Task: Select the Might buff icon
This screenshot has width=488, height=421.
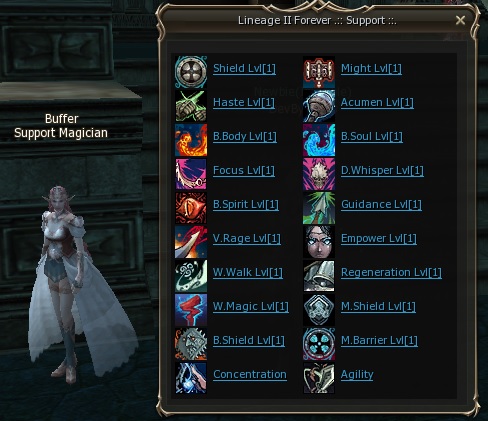Action: point(319,72)
